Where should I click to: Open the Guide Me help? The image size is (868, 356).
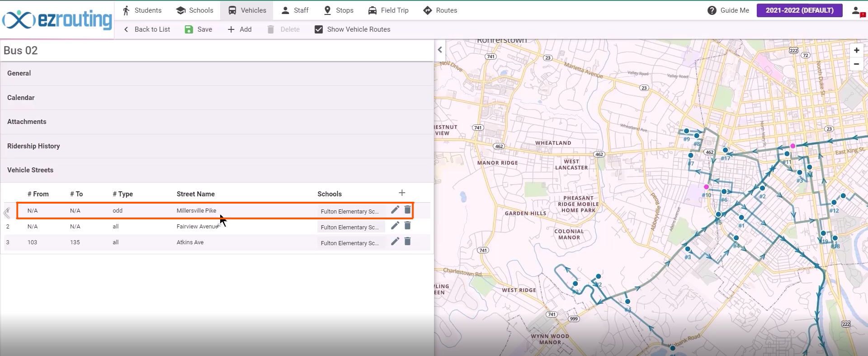point(728,10)
